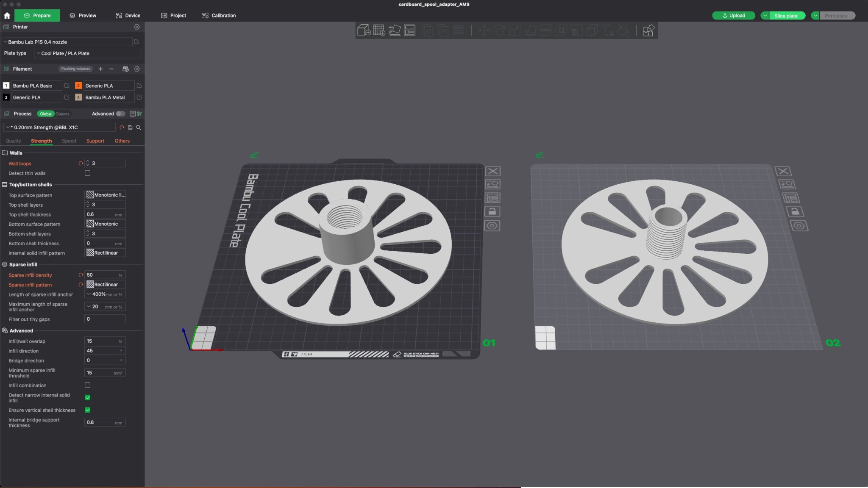Click the orange filament 2 color swatch

click(x=78, y=86)
